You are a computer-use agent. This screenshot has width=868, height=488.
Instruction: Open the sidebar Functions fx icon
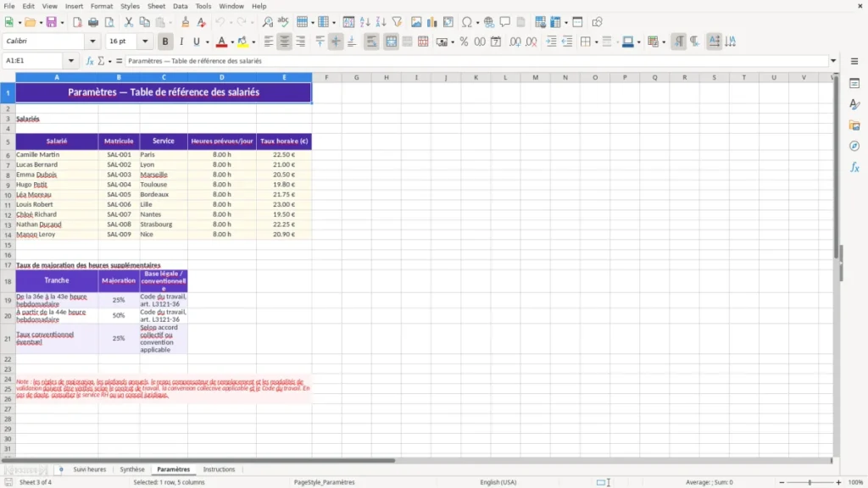[x=854, y=167]
